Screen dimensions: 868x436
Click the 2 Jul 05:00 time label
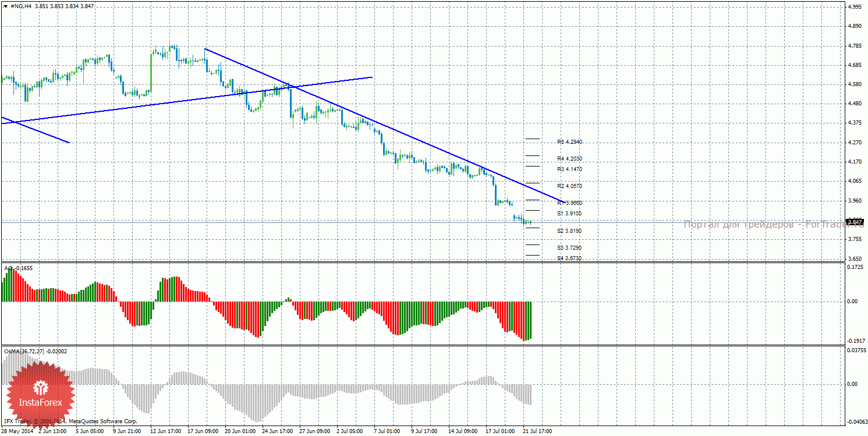[350, 431]
